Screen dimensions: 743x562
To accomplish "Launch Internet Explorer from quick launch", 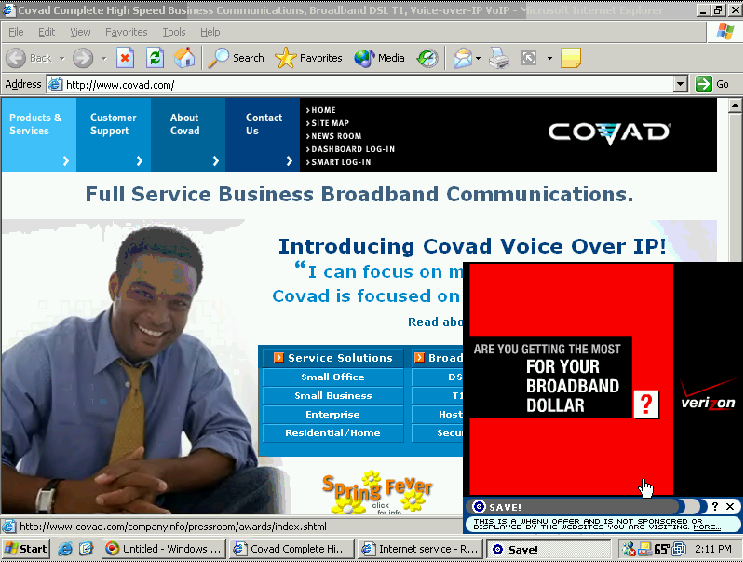I will 65,549.
